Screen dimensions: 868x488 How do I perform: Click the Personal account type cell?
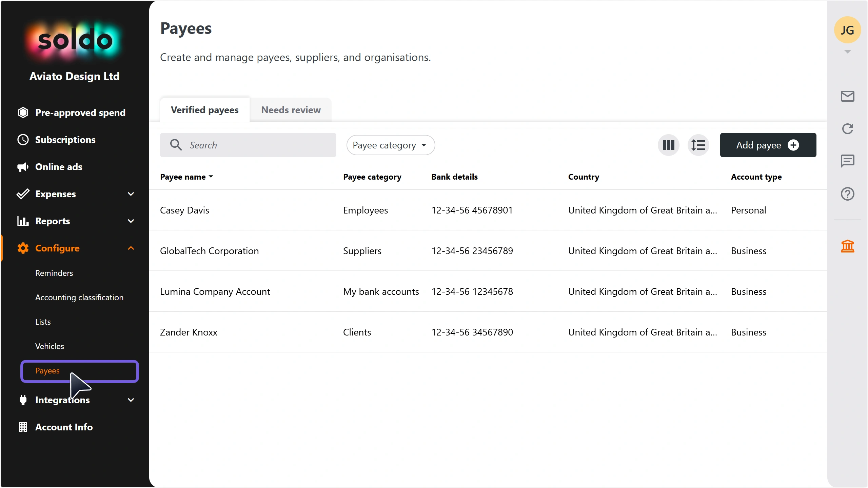[748, 210]
